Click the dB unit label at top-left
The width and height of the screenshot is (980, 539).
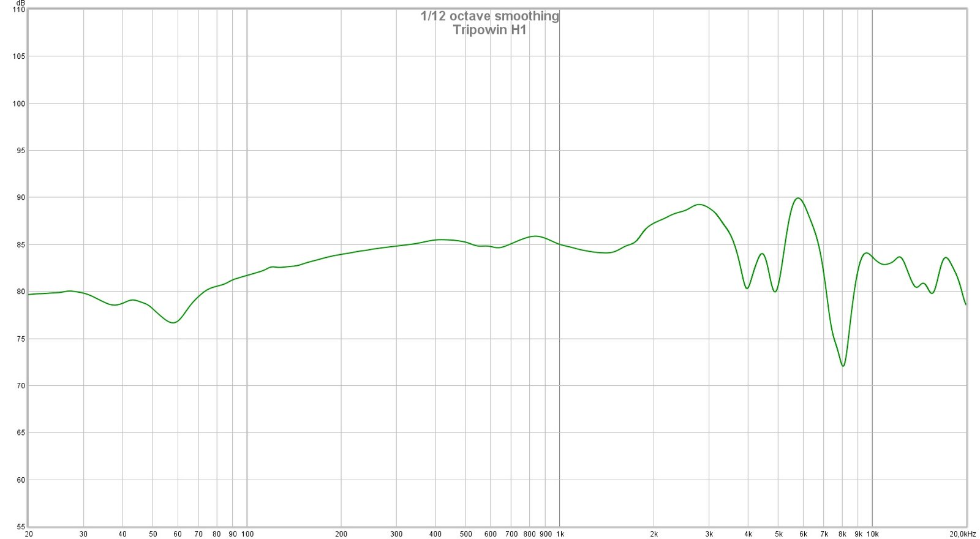pyautogui.click(x=20, y=3)
